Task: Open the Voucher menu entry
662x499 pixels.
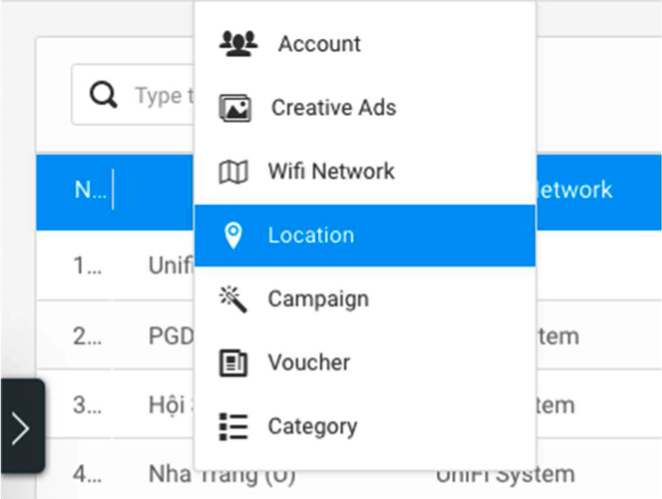Action: click(x=365, y=363)
